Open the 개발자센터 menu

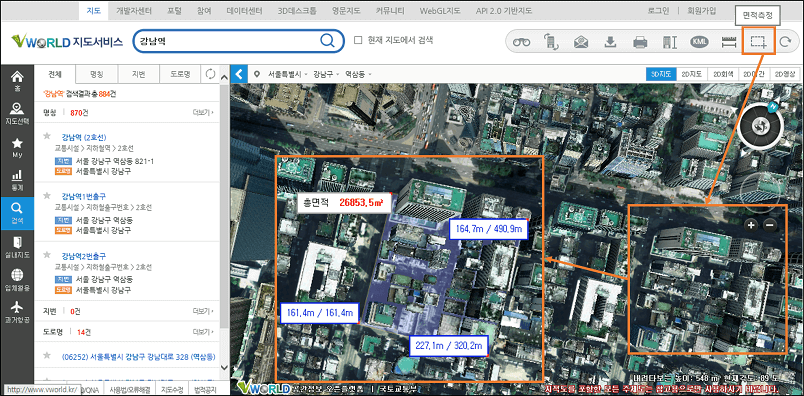(x=134, y=10)
